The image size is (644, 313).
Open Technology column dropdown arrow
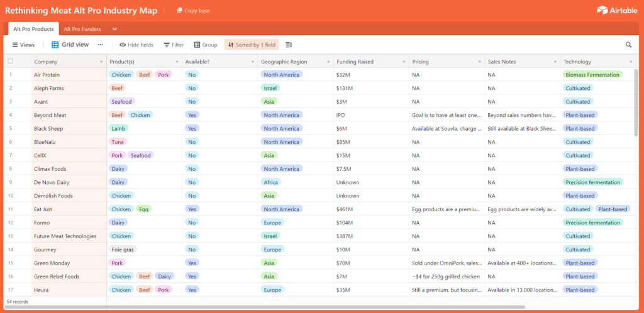click(x=631, y=62)
